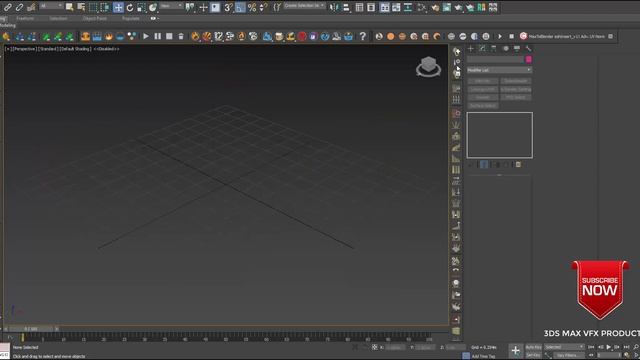Screen dimensions: 640x360
Task: Open the selection filter dropdown
Action: click(51, 6)
